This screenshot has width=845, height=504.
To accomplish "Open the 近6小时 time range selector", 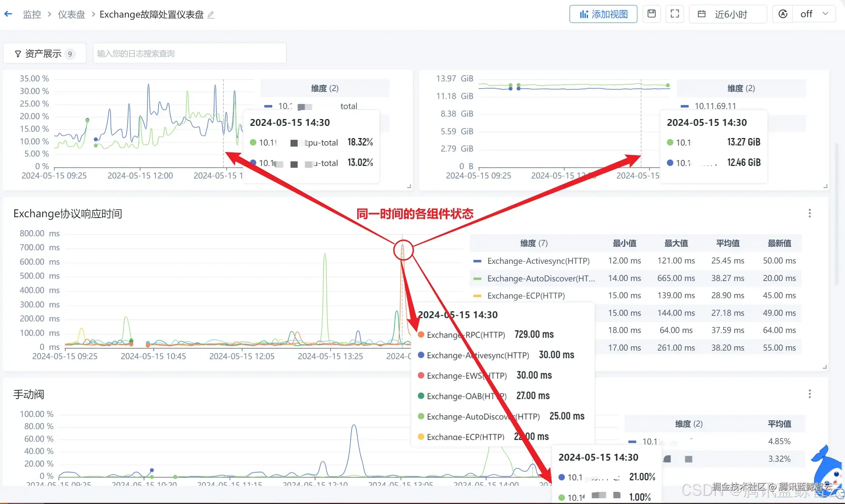I will [728, 14].
